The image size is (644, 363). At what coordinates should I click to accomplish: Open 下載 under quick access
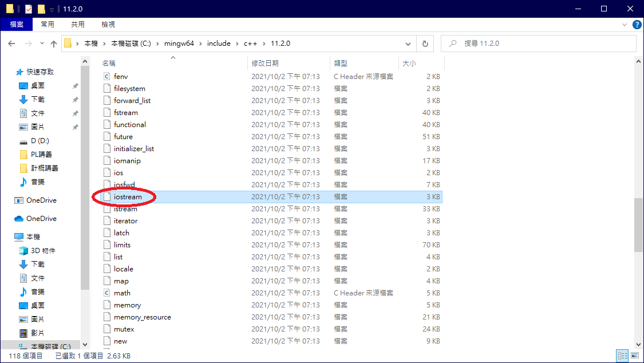[38, 100]
